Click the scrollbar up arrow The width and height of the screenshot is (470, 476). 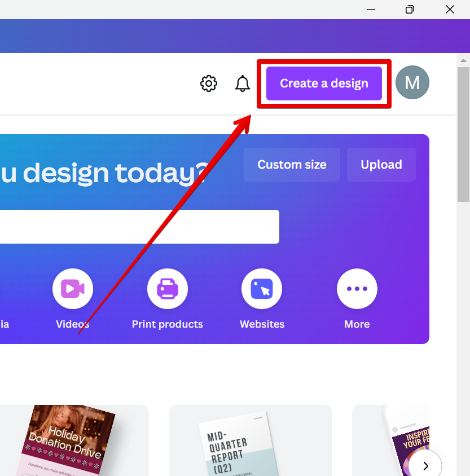[463, 60]
